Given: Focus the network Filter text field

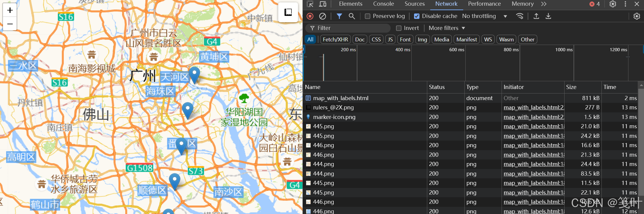Looking at the screenshot, I should pyautogui.click(x=348, y=28).
